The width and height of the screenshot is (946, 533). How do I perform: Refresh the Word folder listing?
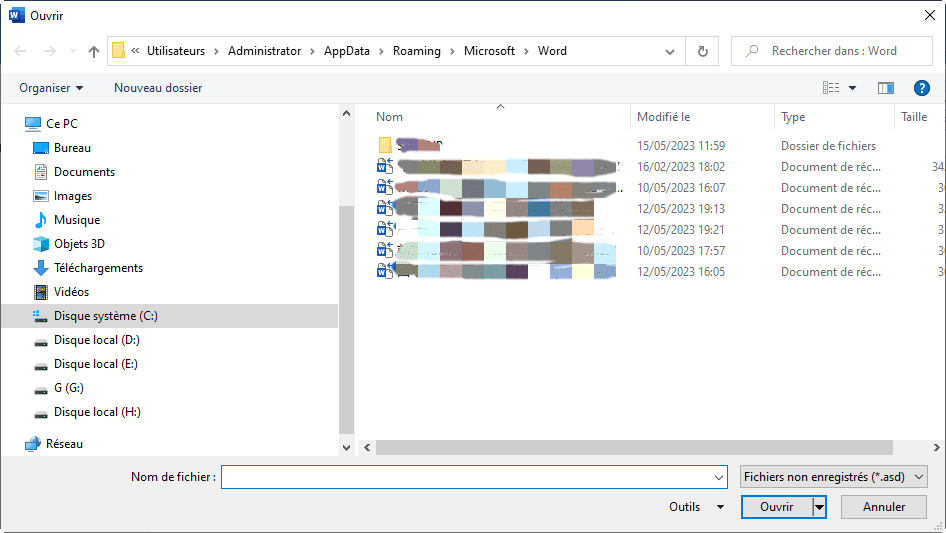point(702,51)
